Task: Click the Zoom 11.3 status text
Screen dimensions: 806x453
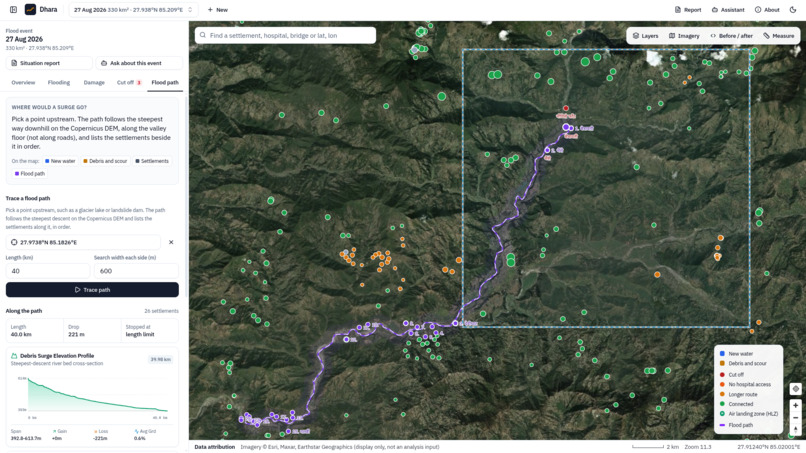Action: [x=698, y=447]
